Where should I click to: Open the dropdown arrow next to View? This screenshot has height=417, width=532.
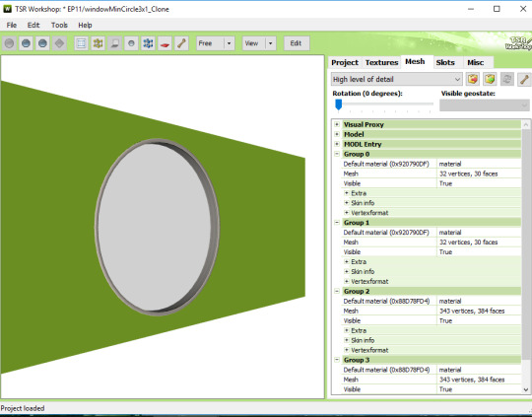(x=270, y=43)
